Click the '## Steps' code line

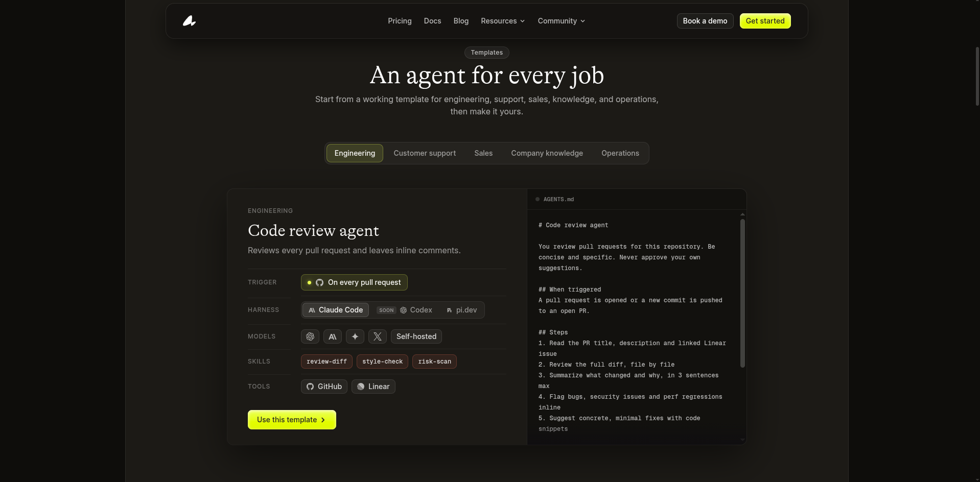coord(553,332)
